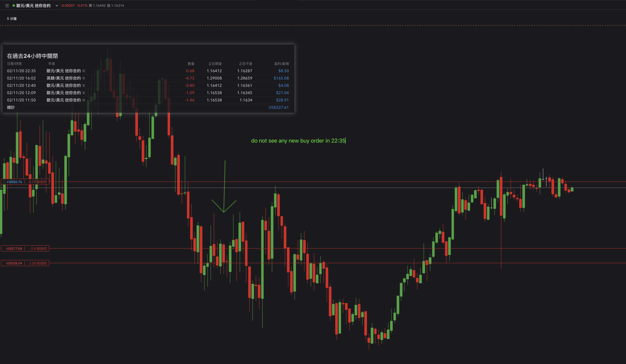Click the green market status dot
The width and height of the screenshot is (626, 364).
coord(14,5)
